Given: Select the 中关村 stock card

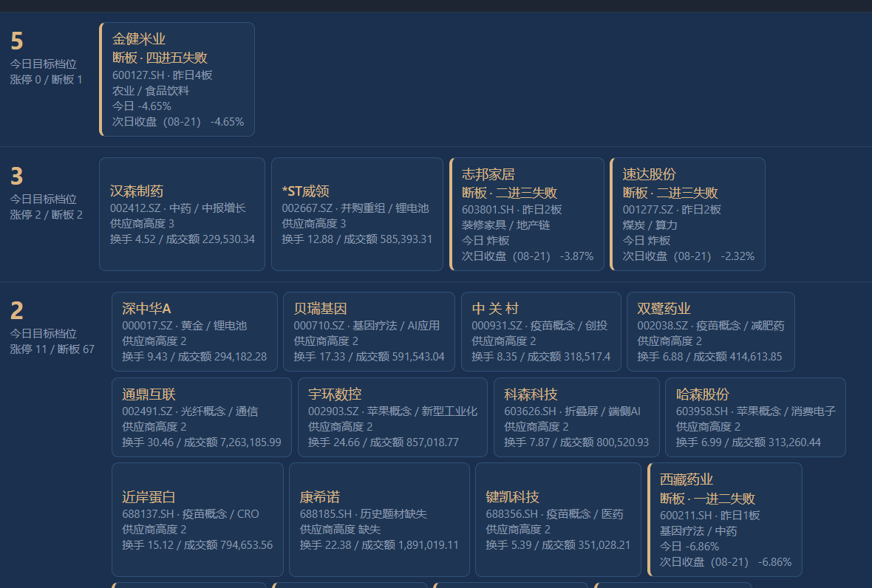Looking at the screenshot, I should pos(541,332).
